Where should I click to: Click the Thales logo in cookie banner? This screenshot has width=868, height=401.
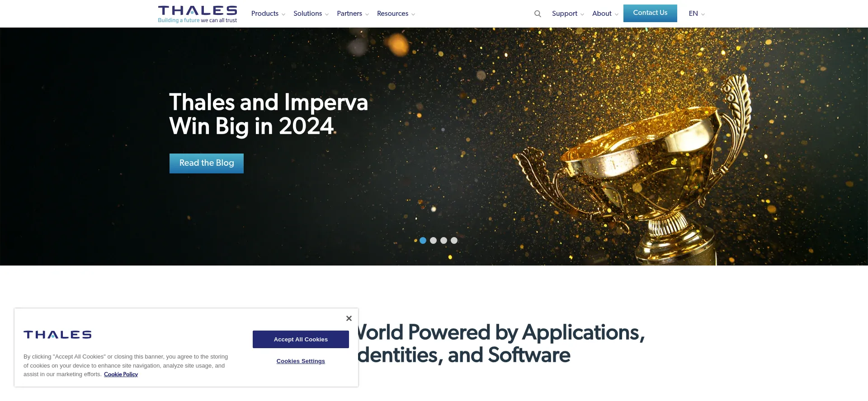point(57,335)
